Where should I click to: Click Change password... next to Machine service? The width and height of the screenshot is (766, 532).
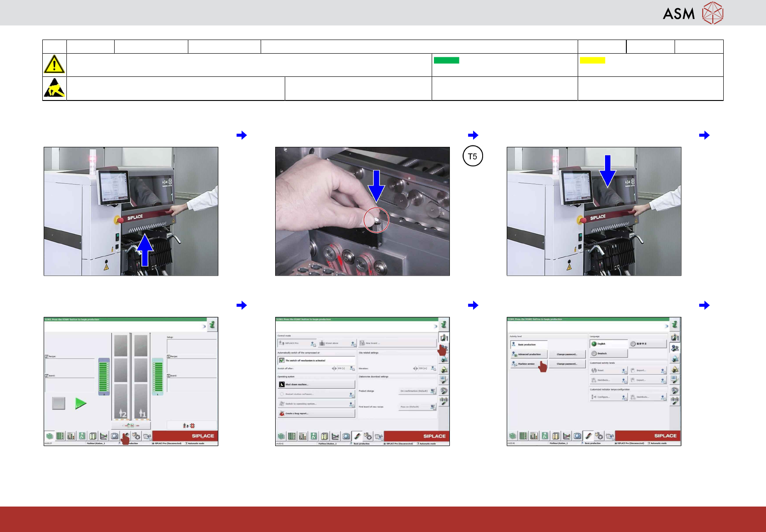[x=567, y=364]
